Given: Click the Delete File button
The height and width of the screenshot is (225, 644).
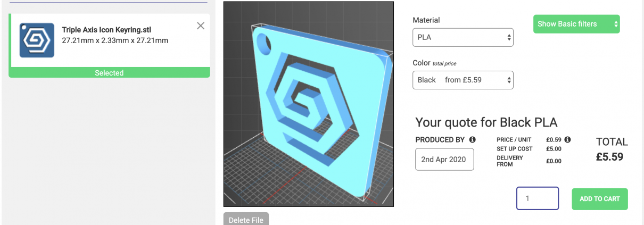Looking at the screenshot, I should (x=246, y=219).
